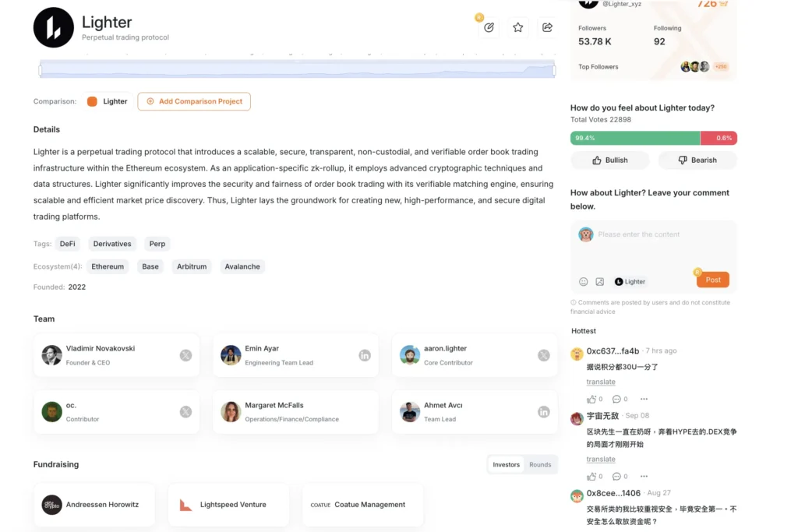Click the green 99.4% bullish bar
This screenshot has height=532, width=798.
click(x=635, y=138)
